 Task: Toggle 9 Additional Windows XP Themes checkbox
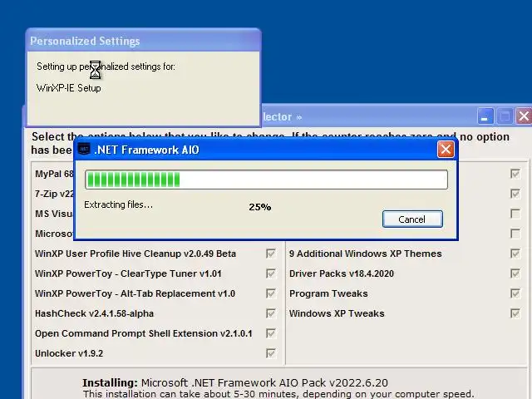[x=515, y=254]
